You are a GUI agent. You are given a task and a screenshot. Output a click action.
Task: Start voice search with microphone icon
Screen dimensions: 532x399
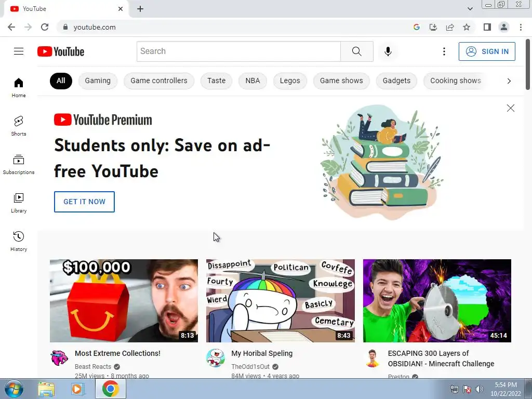[x=388, y=51]
